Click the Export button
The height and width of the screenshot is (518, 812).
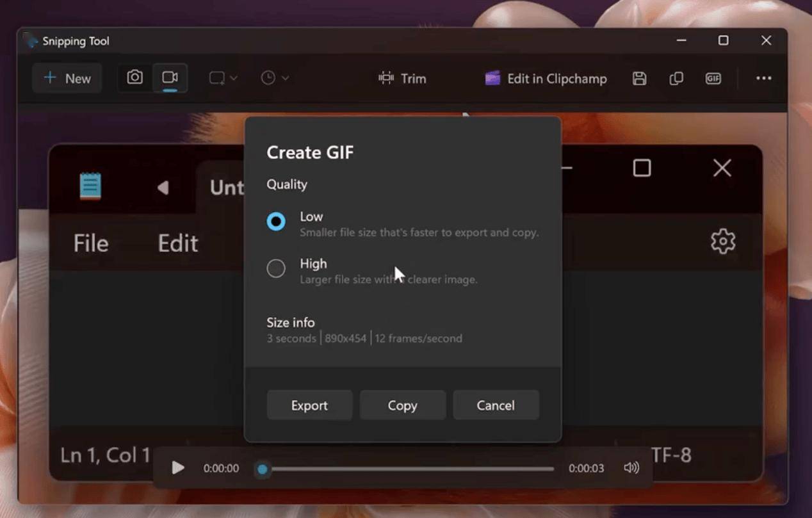pyautogui.click(x=309, y=405)
